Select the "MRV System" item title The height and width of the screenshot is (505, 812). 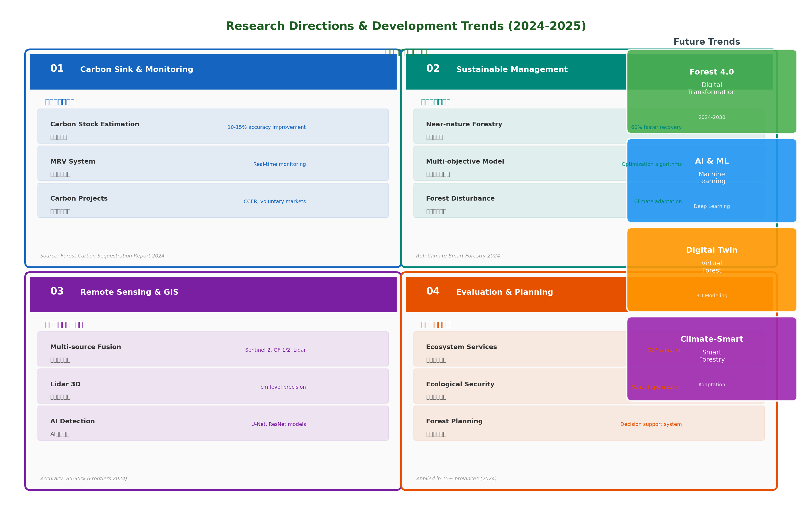[x=73, y=162]
